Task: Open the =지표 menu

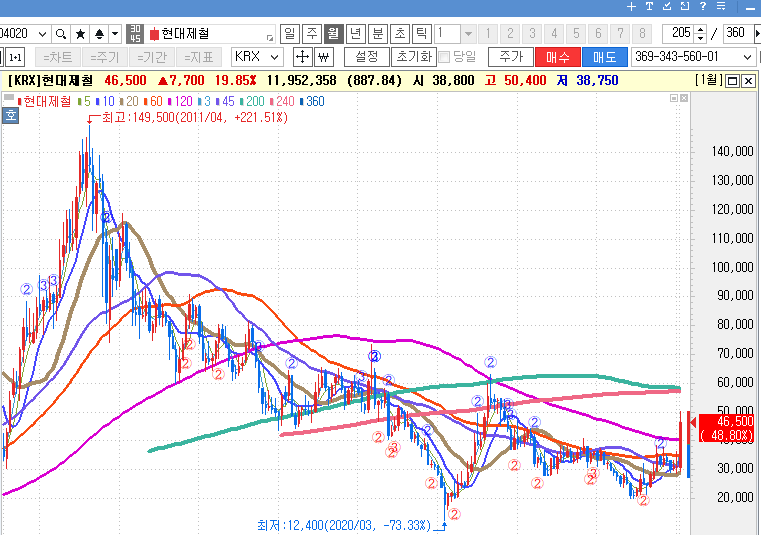Action: [x=199, y=57]
